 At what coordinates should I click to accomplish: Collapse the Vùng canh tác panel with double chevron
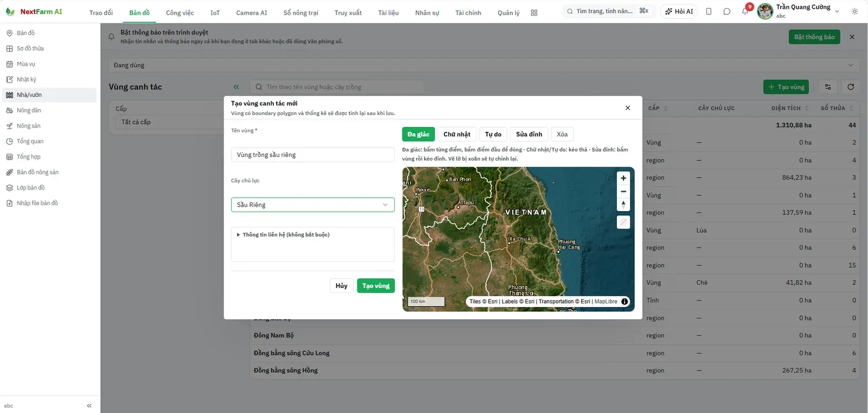pos(236,87)
